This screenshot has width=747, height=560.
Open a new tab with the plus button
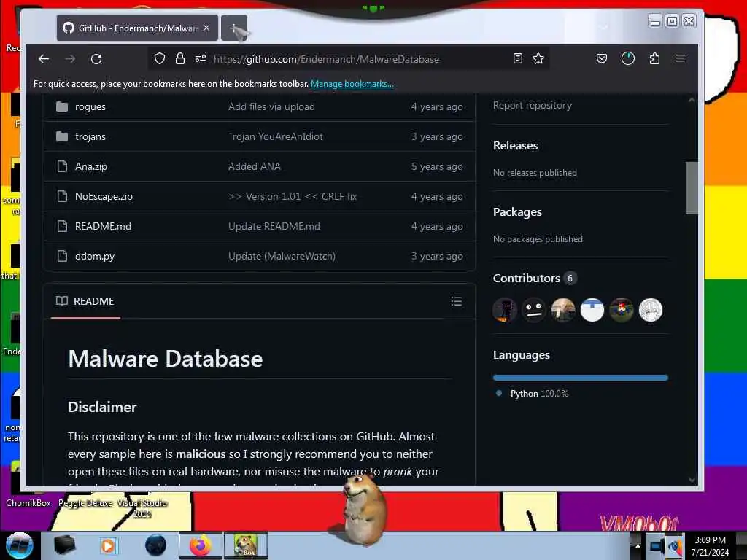(x=234, y=28)
